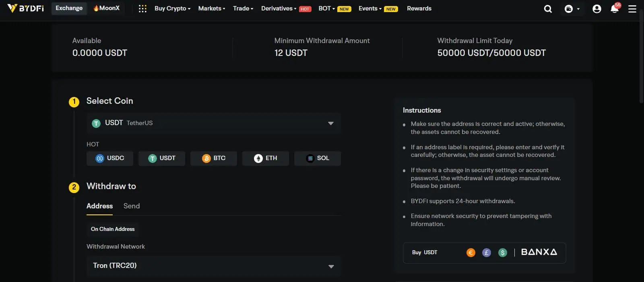This screenshot has width=644, height=282.
Task: Click the '12 USDT' minimum withdrawal value
Action: pyautogui.click(x=291, y=53)
